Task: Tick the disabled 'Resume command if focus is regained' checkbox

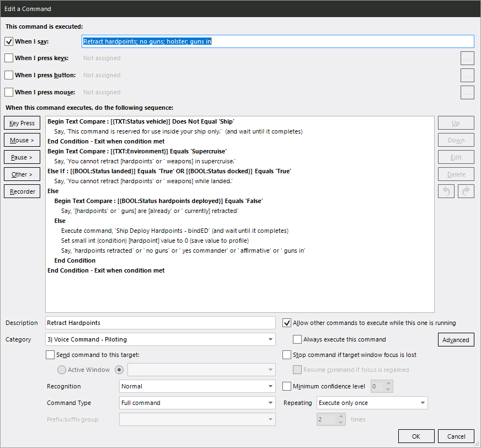Action: (297, 370)
